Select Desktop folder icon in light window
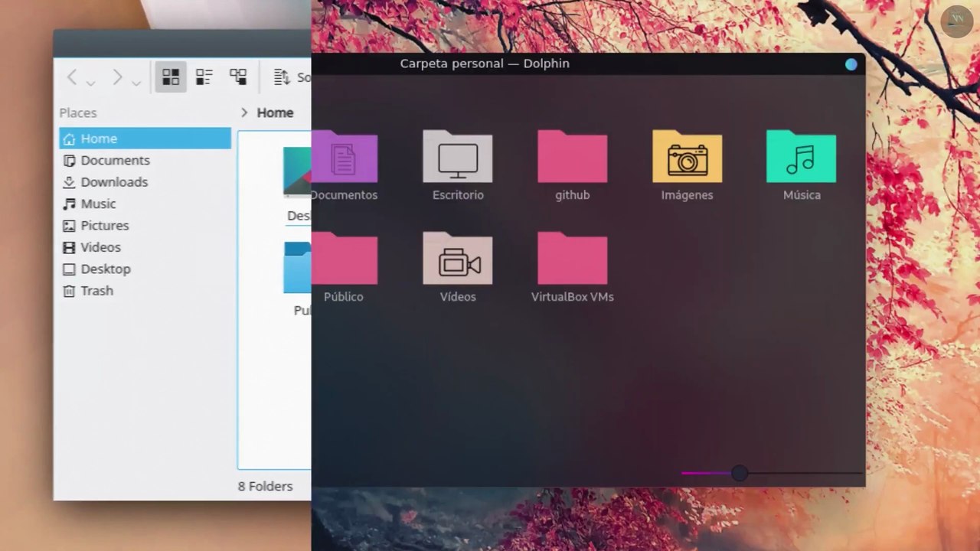The width and height of the screenshot is (980, 551). 297,171
